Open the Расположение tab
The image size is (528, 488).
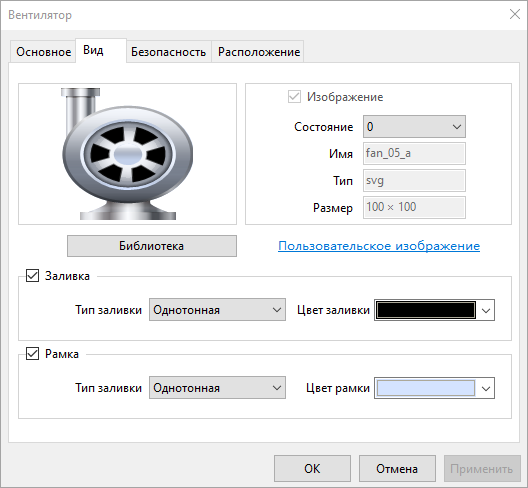(259, 52)
